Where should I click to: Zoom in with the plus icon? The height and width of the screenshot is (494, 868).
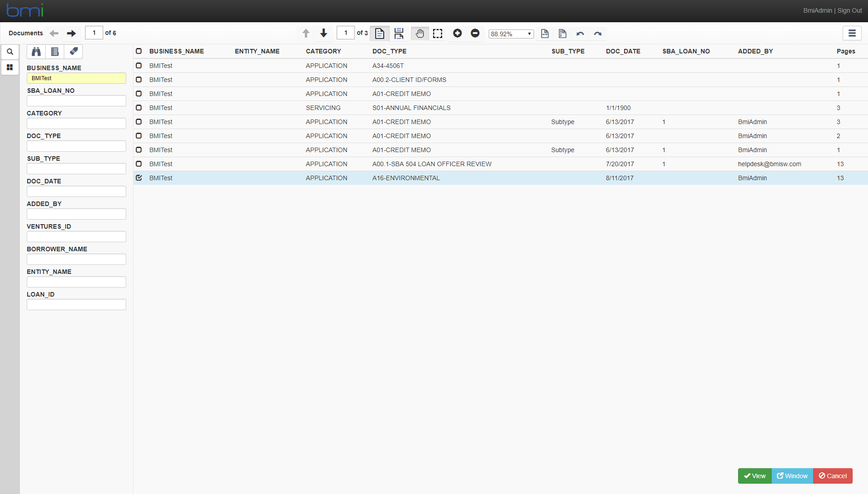click(458, 33)
